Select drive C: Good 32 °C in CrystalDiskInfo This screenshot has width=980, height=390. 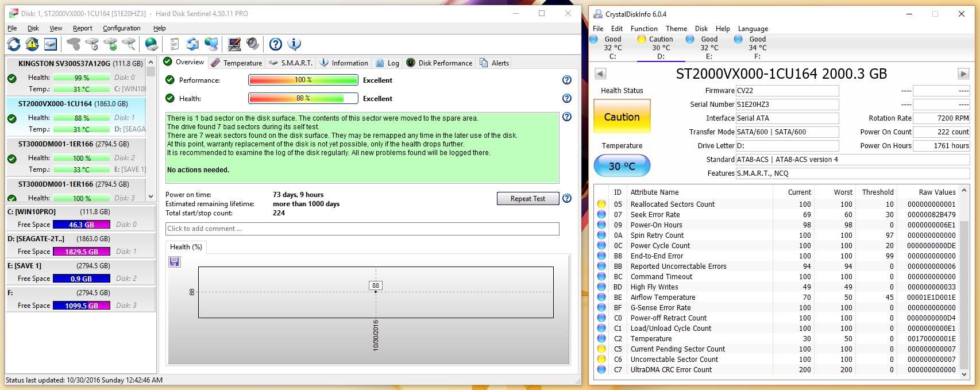pos(612,48)
